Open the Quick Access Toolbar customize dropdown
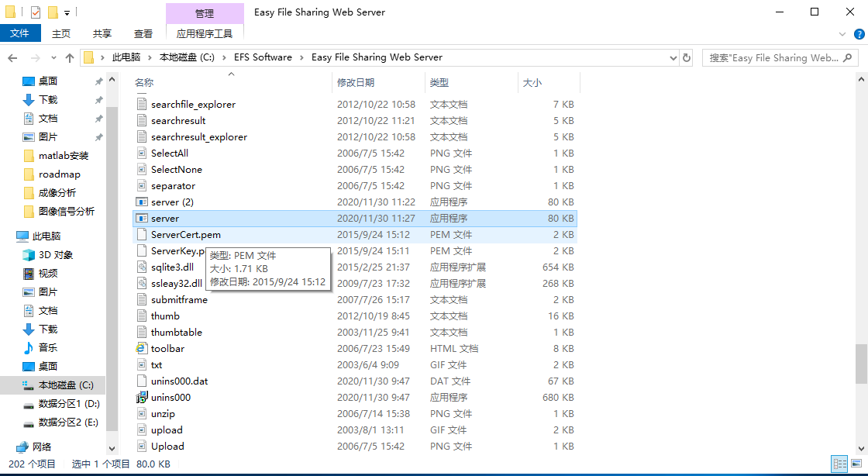This screenshot has width=868, height=476. 67,12
